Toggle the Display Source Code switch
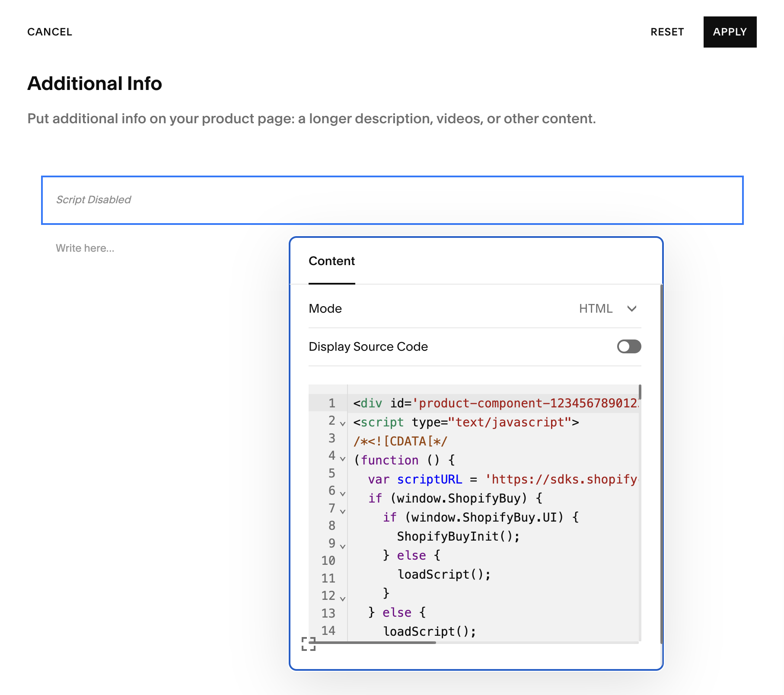 click(x=629, y=346)
